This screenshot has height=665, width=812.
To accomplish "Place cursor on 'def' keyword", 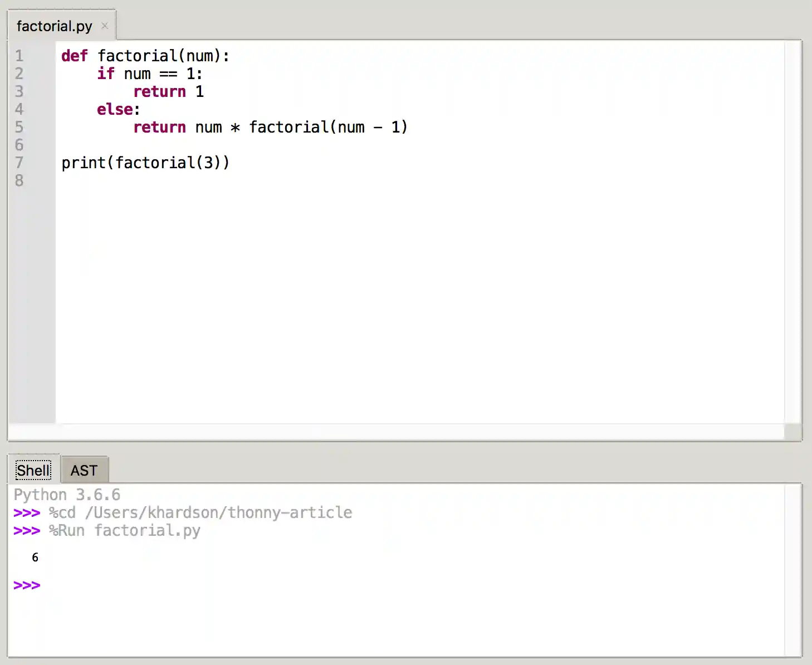I will 75,56.
